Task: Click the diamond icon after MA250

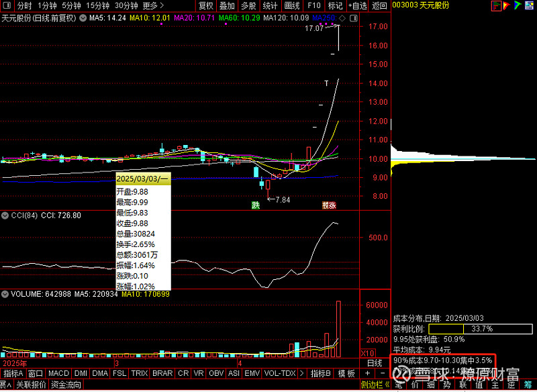Action: click(x=342, y=18)
